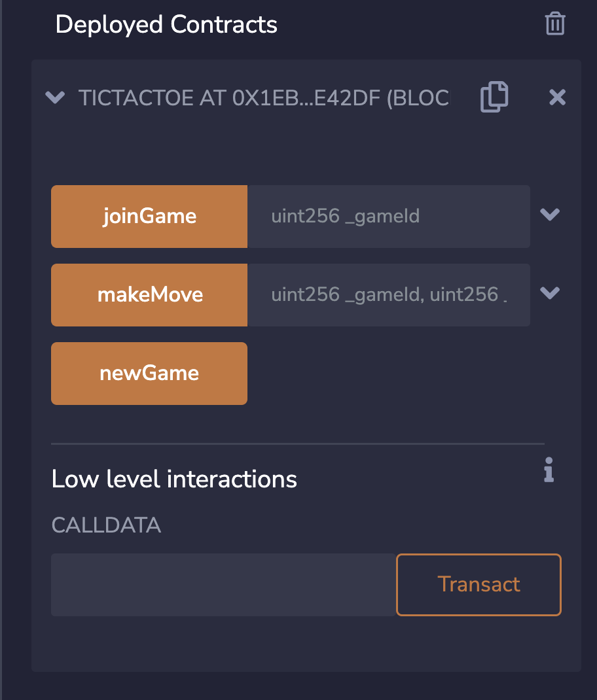The image size is (597, 700).
Task: Execute the newGame function
Action: coord(149,373)
